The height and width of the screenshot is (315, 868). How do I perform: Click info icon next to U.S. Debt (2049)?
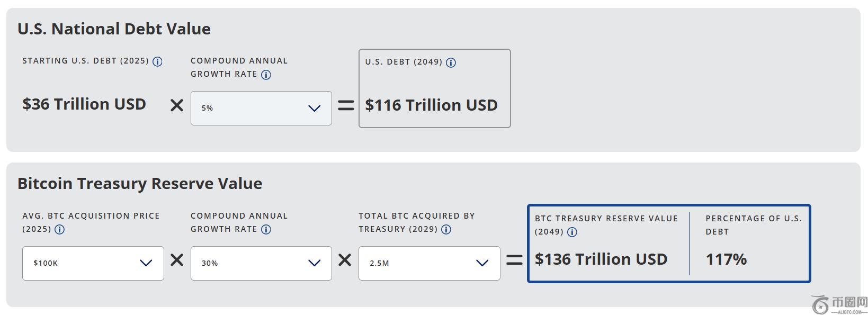pos(451,62)
